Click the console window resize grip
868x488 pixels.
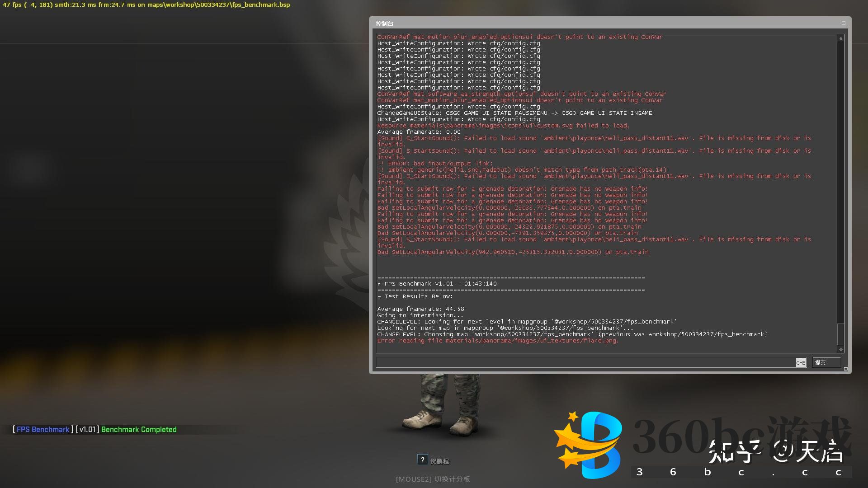click(846, 369)
